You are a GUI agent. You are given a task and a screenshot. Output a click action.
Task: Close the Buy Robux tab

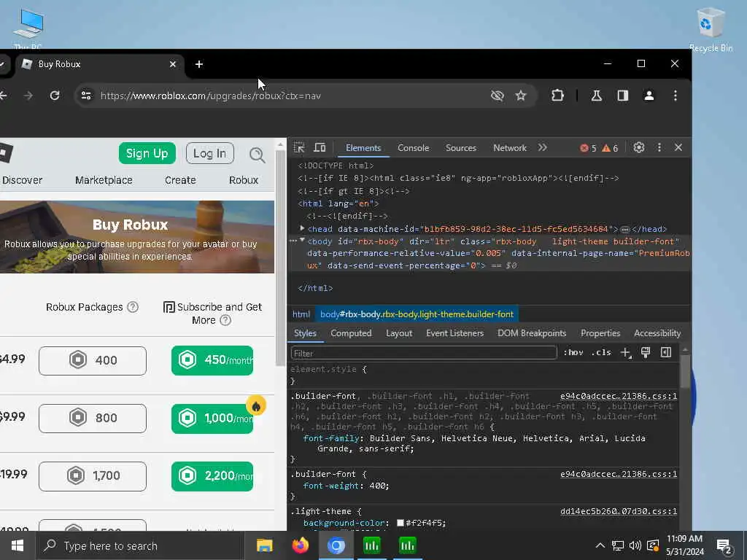(172, 64)
